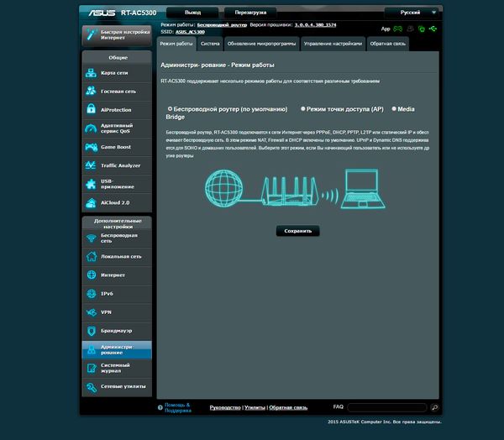Switch to the Система tab

210,43
